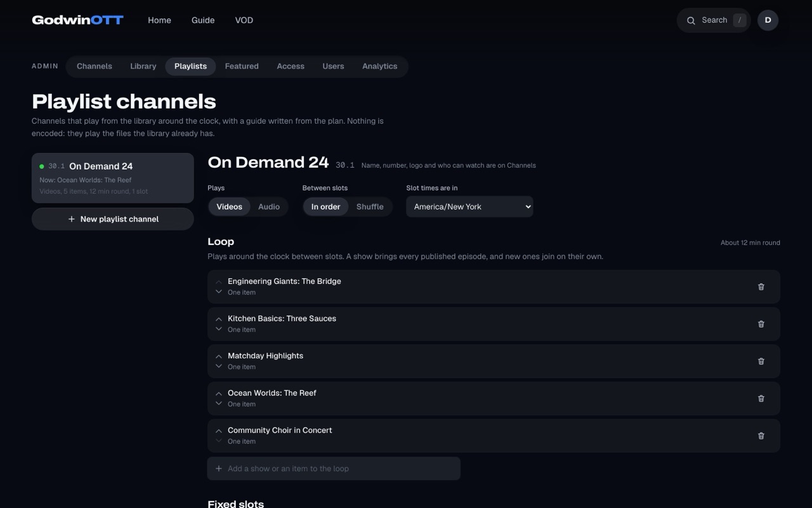
Task: Move Engineering Giants: The Bridge down
Action: tap(218, 292)
